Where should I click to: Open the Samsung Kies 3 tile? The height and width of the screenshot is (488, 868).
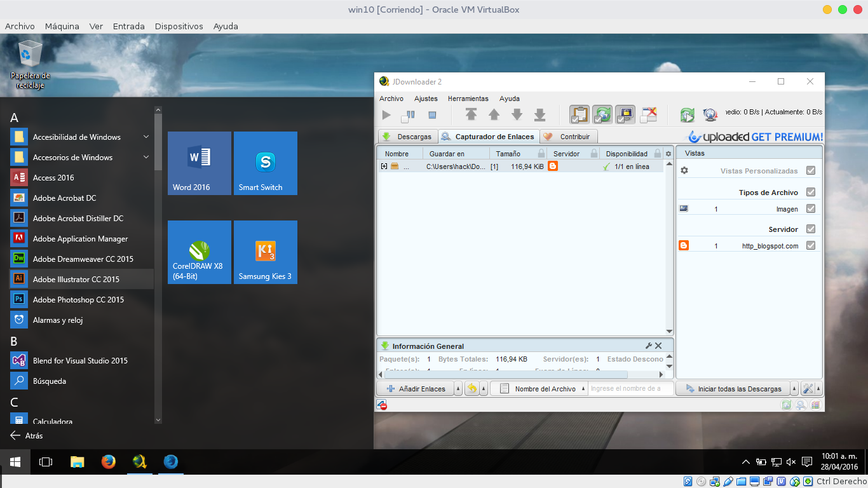266,252
